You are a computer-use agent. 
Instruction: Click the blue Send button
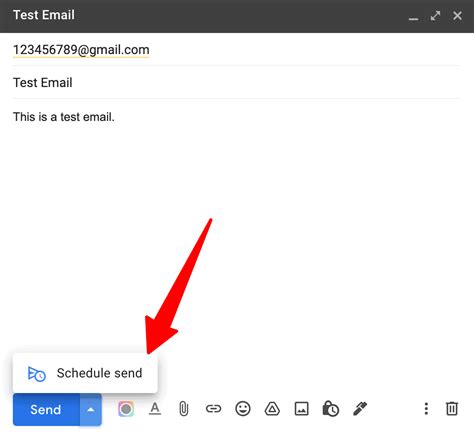[46, 409]
